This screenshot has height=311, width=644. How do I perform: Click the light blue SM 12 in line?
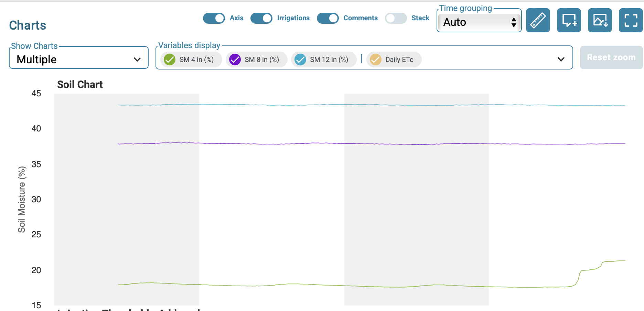275,105
